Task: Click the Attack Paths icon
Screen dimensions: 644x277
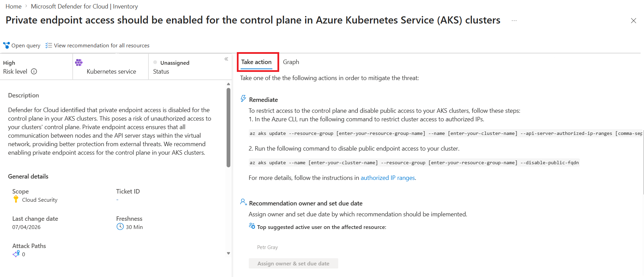Action: click(16, 254)
